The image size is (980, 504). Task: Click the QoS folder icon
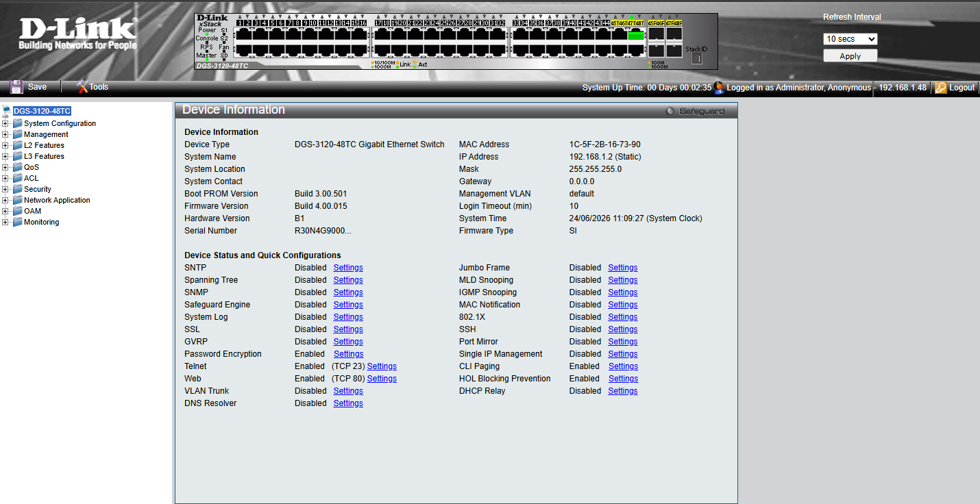point(18,167)
